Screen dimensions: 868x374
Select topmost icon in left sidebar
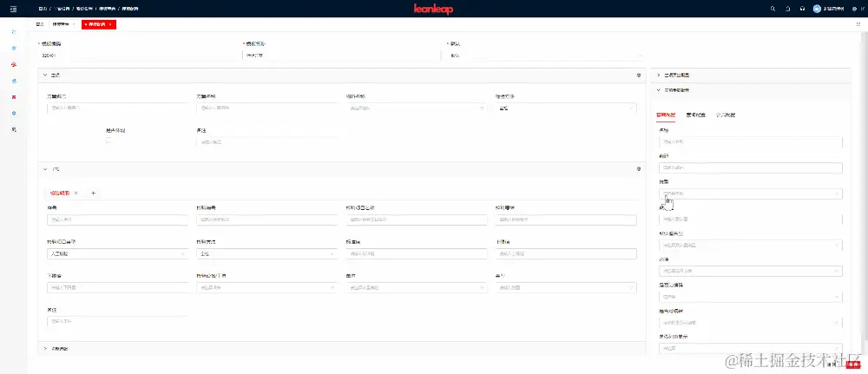coord(14,32)
